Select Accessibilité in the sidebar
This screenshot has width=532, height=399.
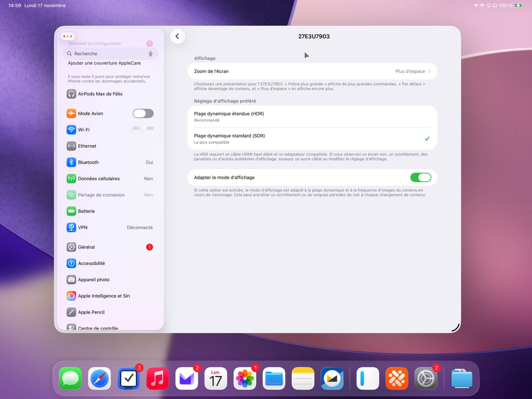coord(110,264)
